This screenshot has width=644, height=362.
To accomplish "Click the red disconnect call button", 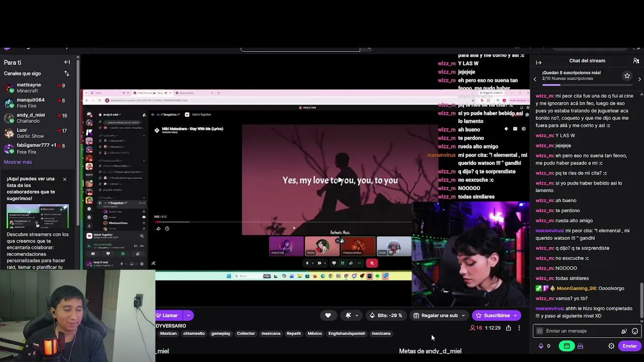I will tap(372, 263).
